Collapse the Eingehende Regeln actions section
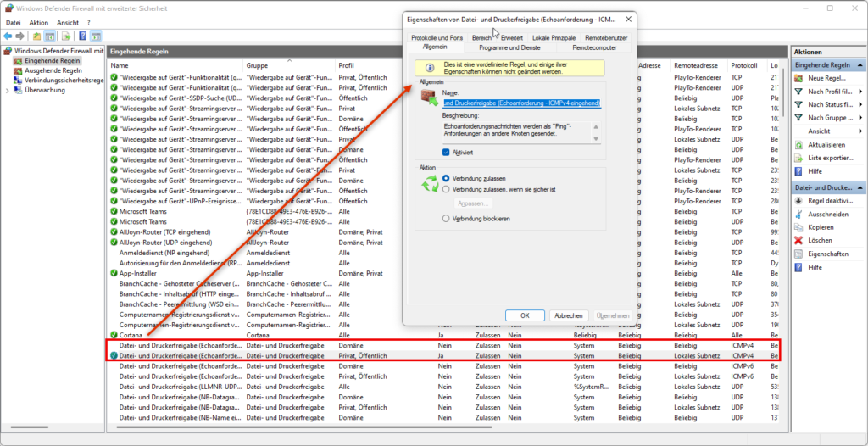 (860, 65)
